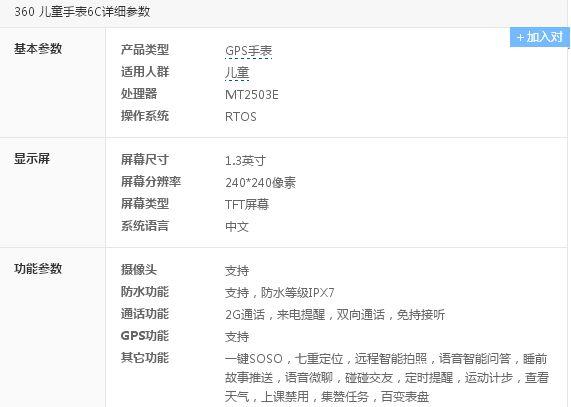Select the 其它功能 label
The image size is (571, 407).
tap(145, 358)
